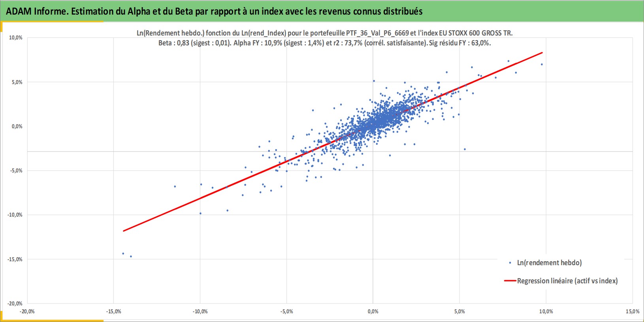Click the 10,0% label on vertical axis

(16, 38)
